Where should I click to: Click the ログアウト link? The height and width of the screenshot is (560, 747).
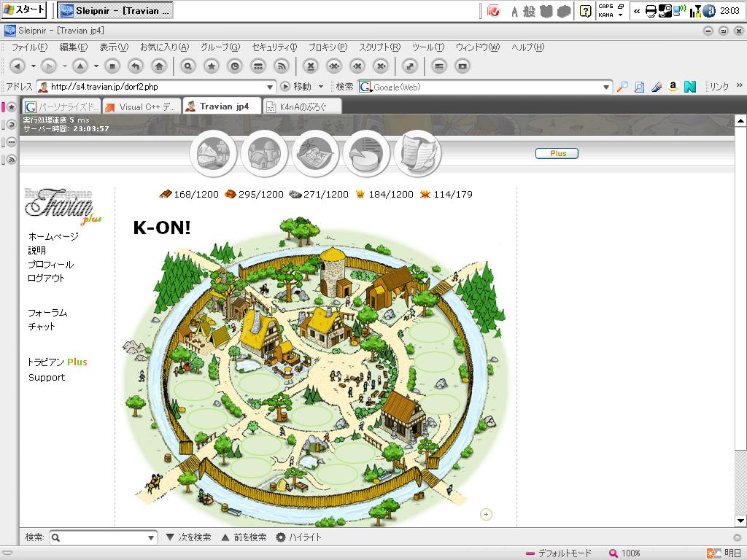46,278
